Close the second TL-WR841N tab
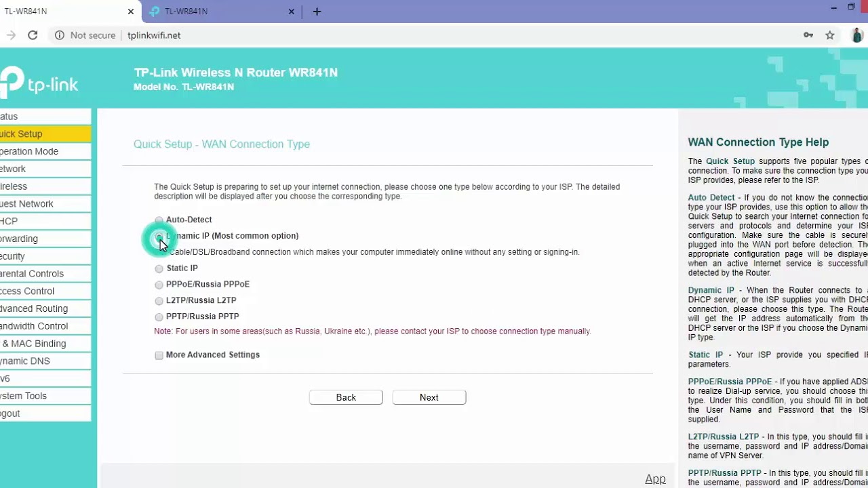This screenshot has width=868, height=488. coord(292,12)
